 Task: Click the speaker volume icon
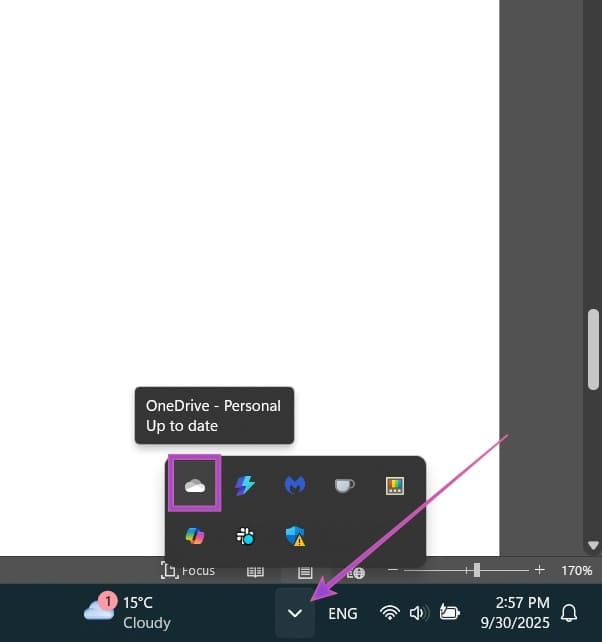coord(418,613)
